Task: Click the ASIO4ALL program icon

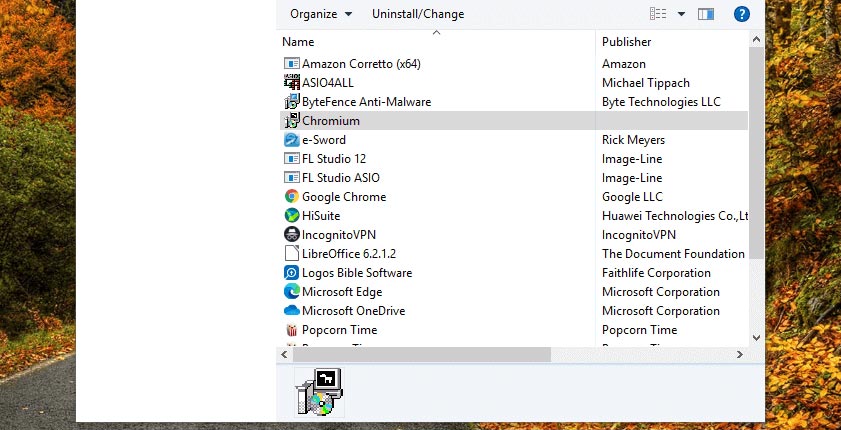Action: (291, 83)
